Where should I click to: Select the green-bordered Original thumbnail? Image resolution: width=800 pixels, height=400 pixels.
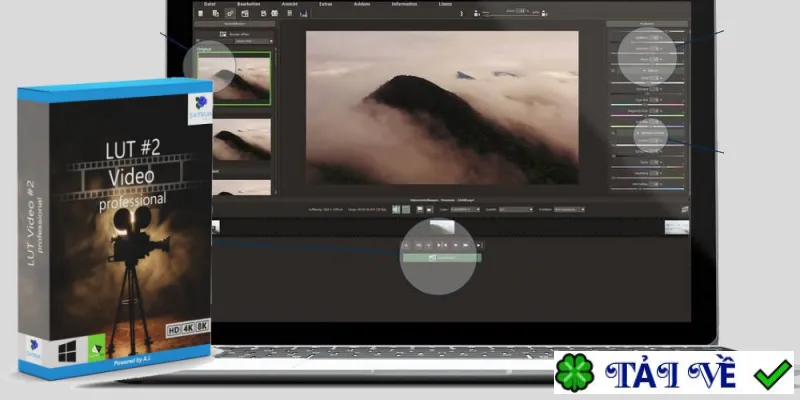[x=234, y=78]
